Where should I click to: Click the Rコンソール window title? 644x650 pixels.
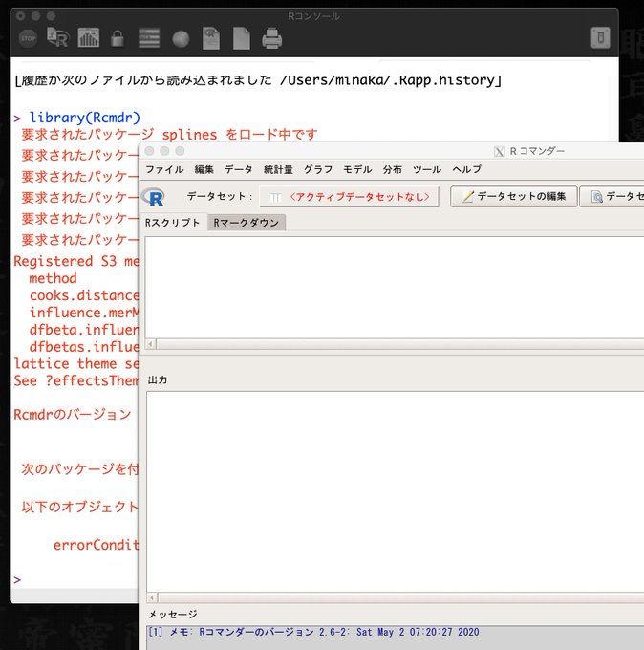[x=313, y=16]
